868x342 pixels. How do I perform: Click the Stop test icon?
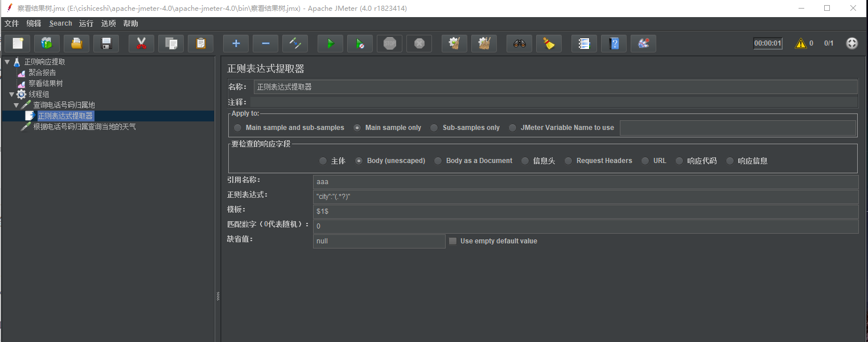[x=390, y=43]
